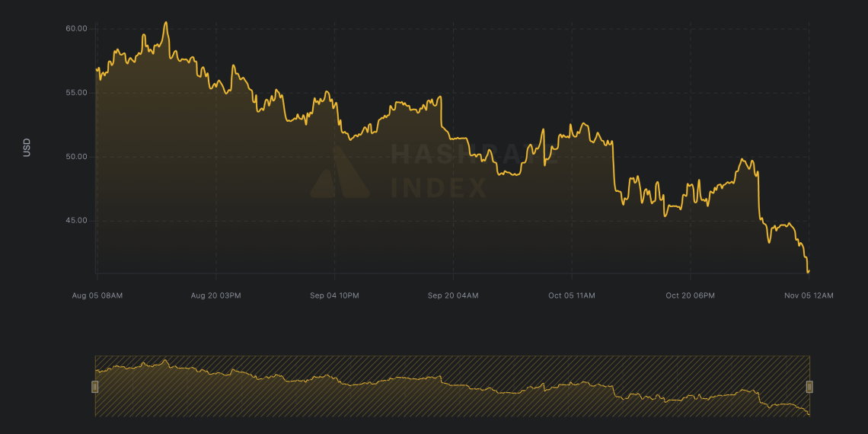Screen dimensions: 868x434
Task: Click the left range selector handle
Action: click(x=95, y=387)
